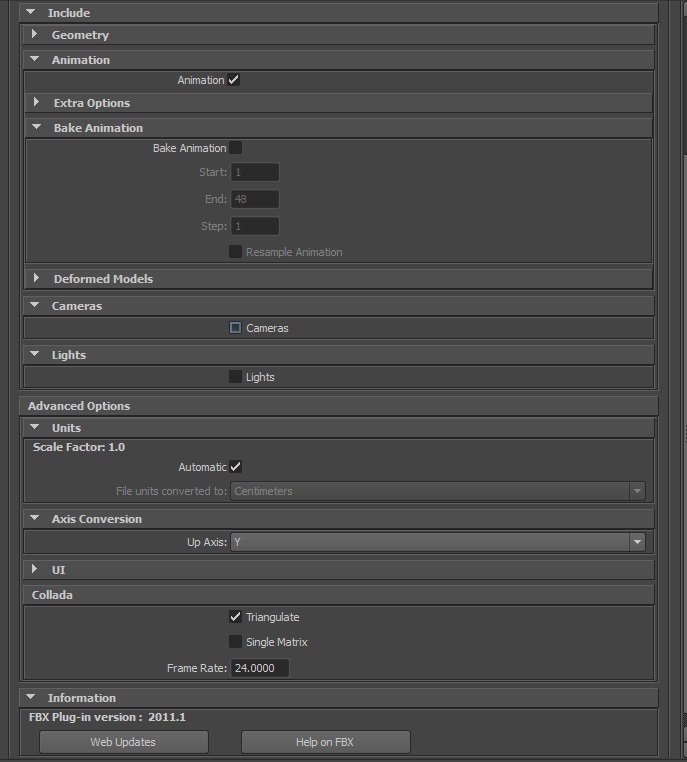This screenshot has width=687, height=762.
Task: Click the Help on FBX button
Action: (x=325, y=742)
